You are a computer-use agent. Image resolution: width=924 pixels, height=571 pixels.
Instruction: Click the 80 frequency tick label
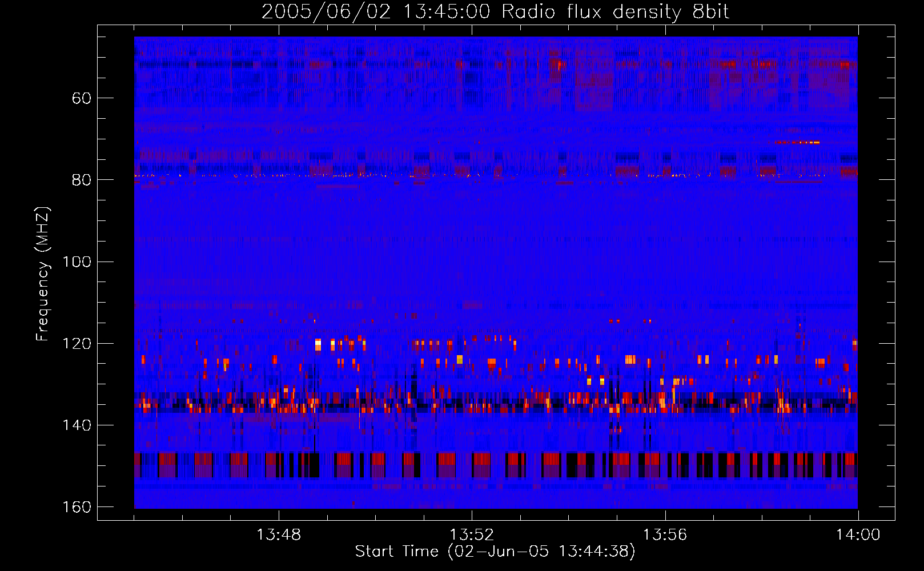(82, 180)
